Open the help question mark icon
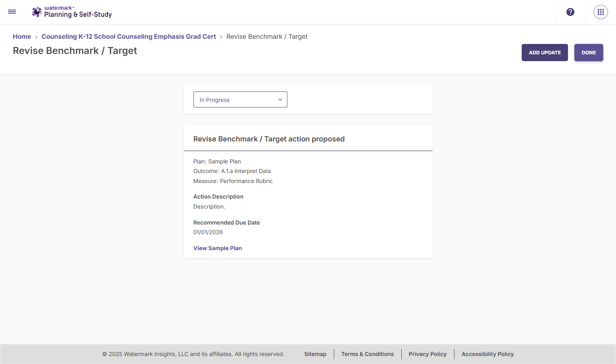 tap(570, 12)
